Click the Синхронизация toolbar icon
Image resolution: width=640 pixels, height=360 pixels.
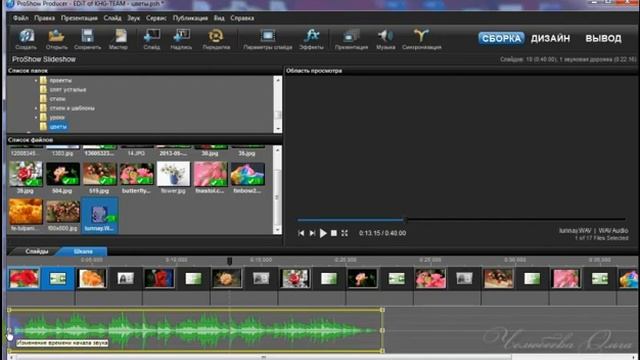(422, 39)
